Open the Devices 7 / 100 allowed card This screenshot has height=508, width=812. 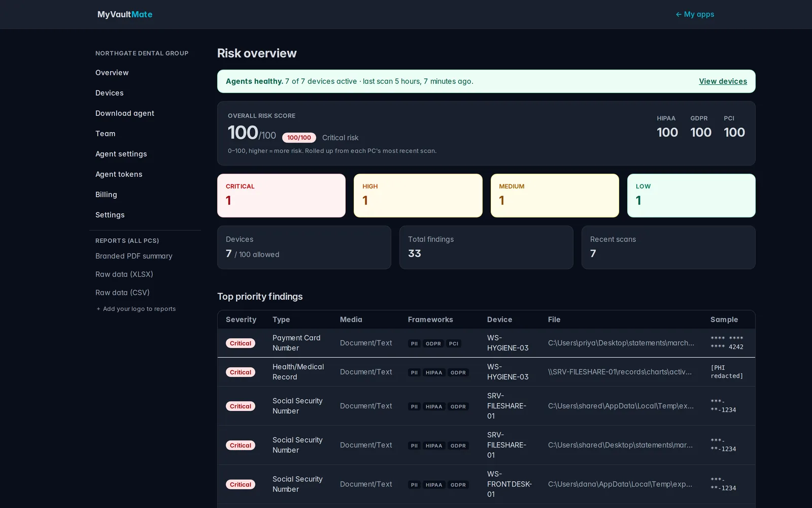(304, 247)
